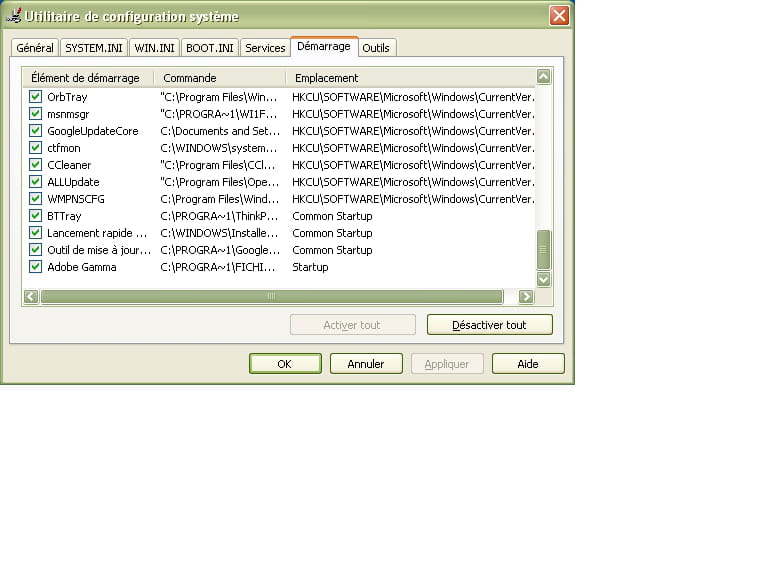The width and height of the screenshot is (779, 569).
Task: Select the GoogleUpdateCore row name
Action: pos(93,131)
